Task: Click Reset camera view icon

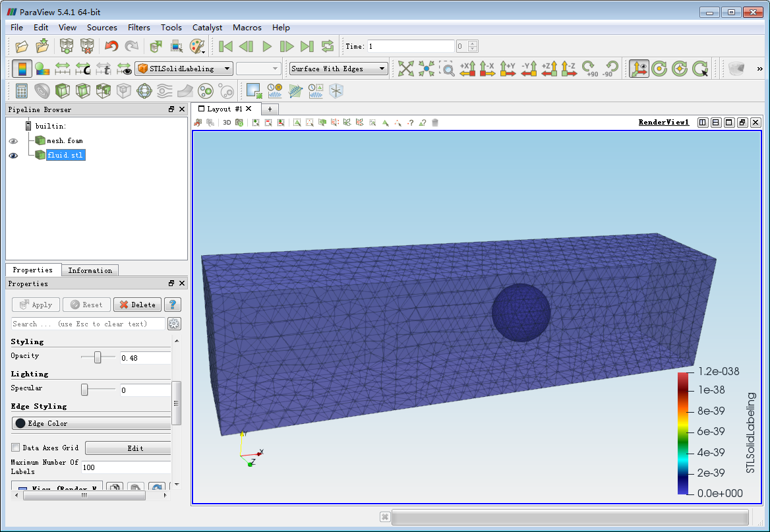Action: point(405,69)
